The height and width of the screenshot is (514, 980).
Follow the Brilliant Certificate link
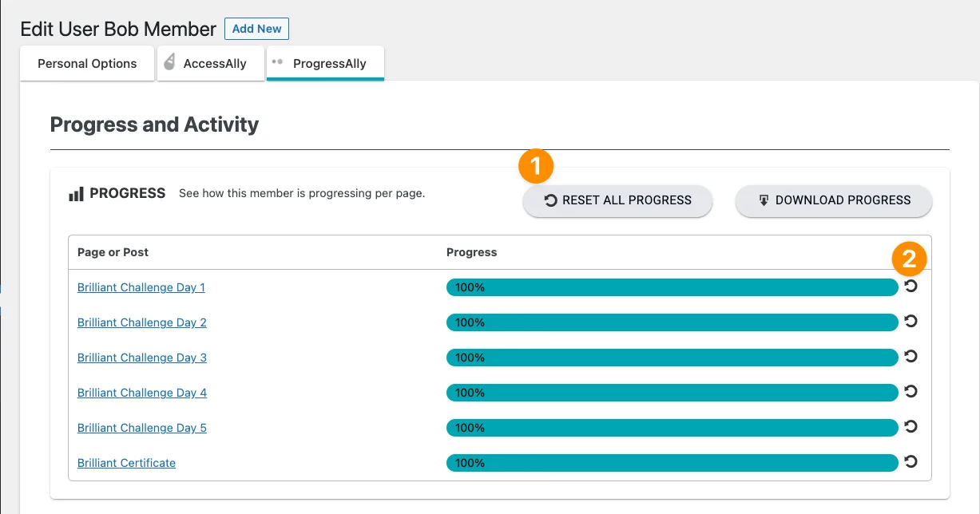pos(126,463)
